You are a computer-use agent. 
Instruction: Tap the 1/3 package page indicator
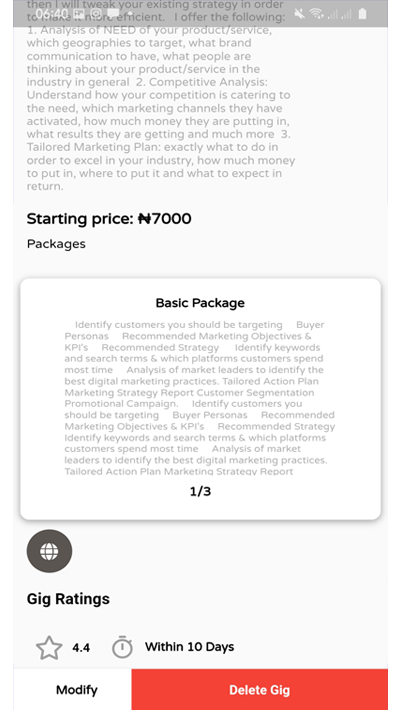point(200,492)
